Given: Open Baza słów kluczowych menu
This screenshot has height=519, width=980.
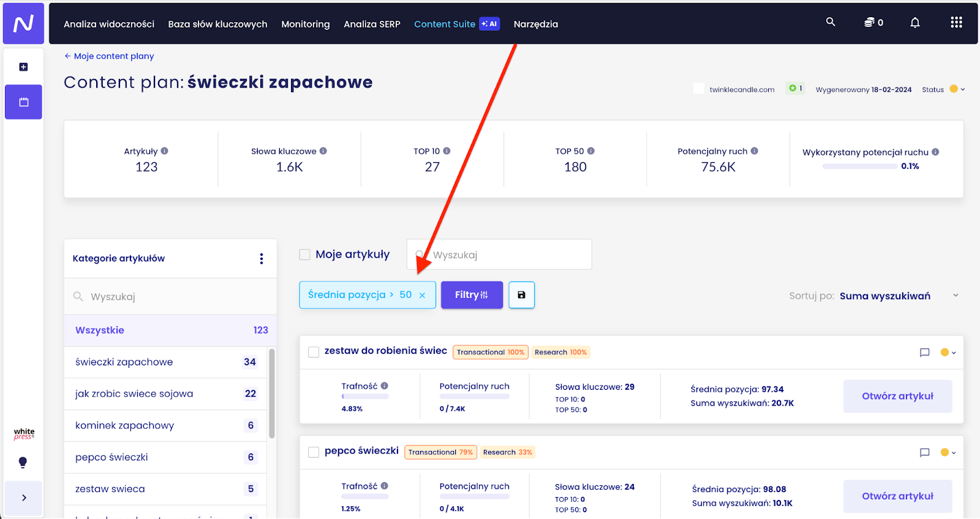Looking at the screenshot, I should (x=217, y=24).
